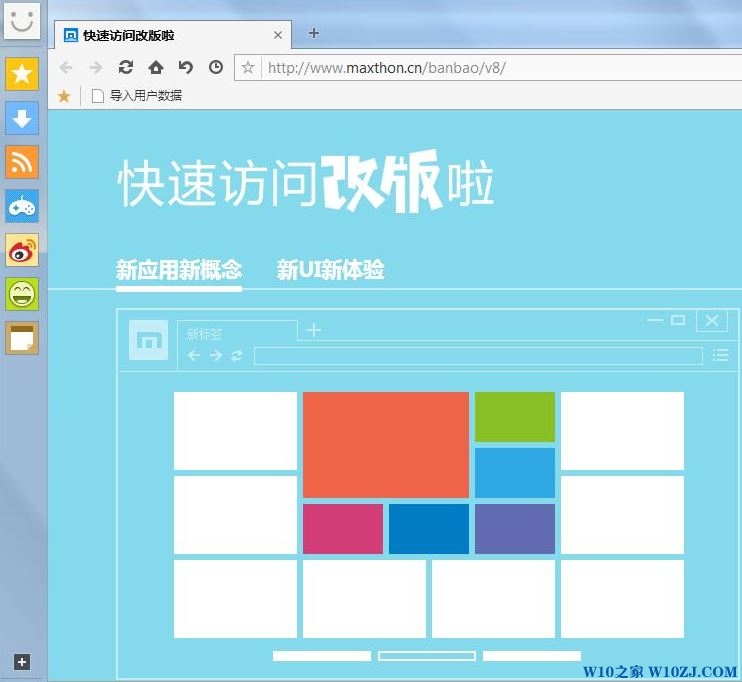Open the Downloads arrow sidebar icon
The image size is (742, 682).
[21, 118]
